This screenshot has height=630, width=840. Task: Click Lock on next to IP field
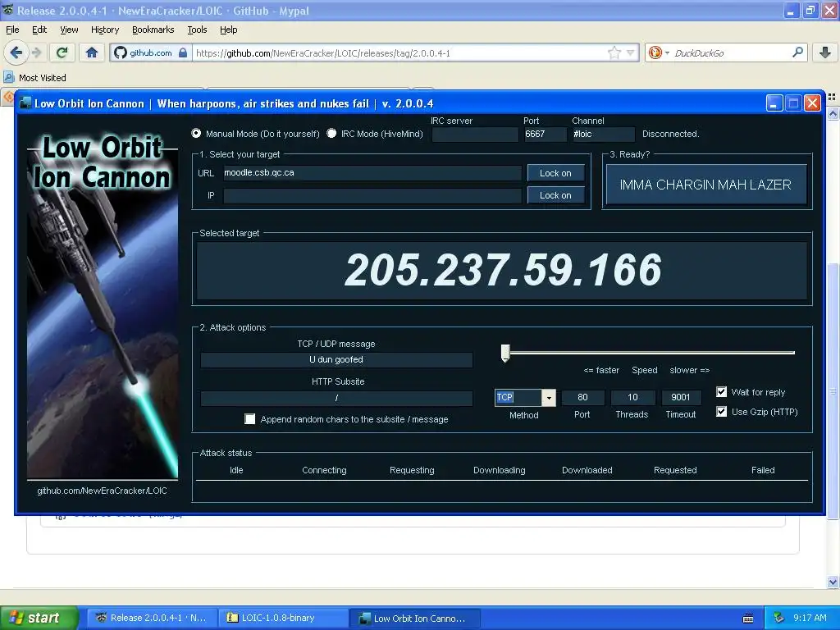(555, 195)
